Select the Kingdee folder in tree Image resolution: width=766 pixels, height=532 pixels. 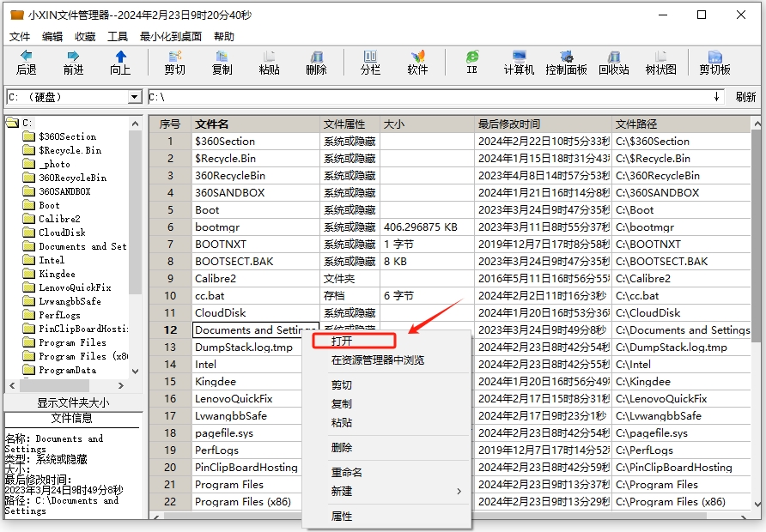pos(57,274)
